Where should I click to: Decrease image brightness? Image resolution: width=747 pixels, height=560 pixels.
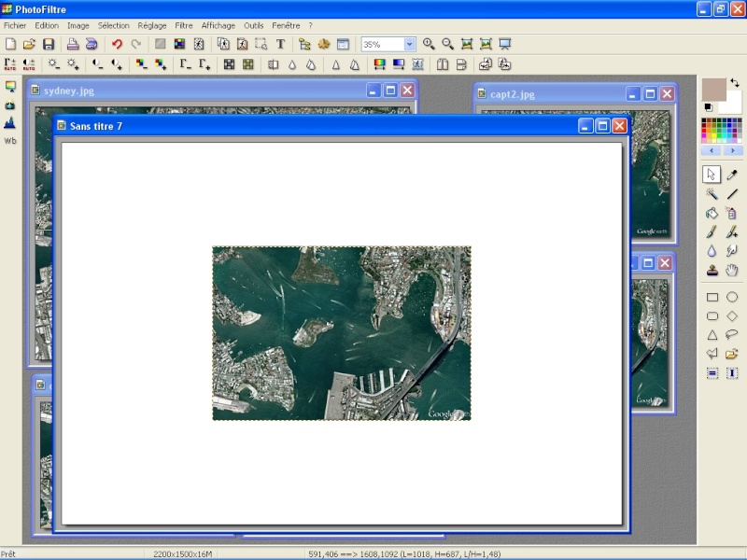(x=54, y=64)
